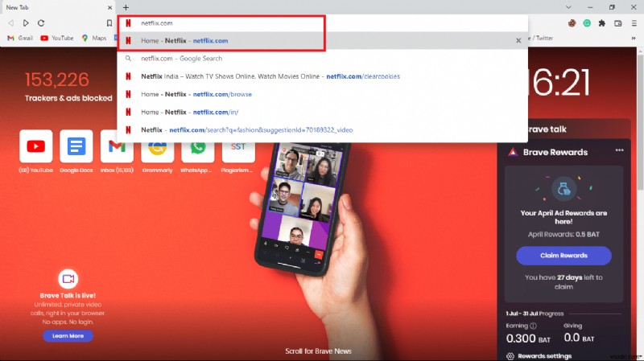Select Netflix India clearcookies suggestion
The width and height of the screenshot is (644, 361).
[x=323, y=76]
